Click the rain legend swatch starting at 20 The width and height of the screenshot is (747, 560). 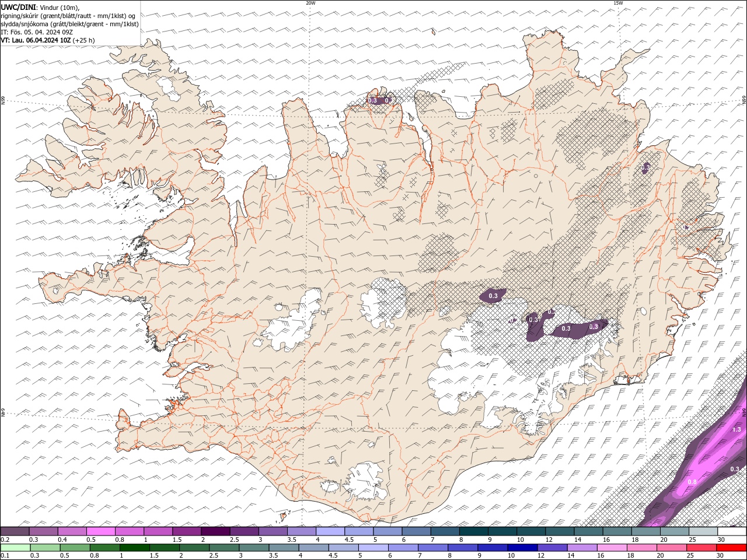[671, 548]
